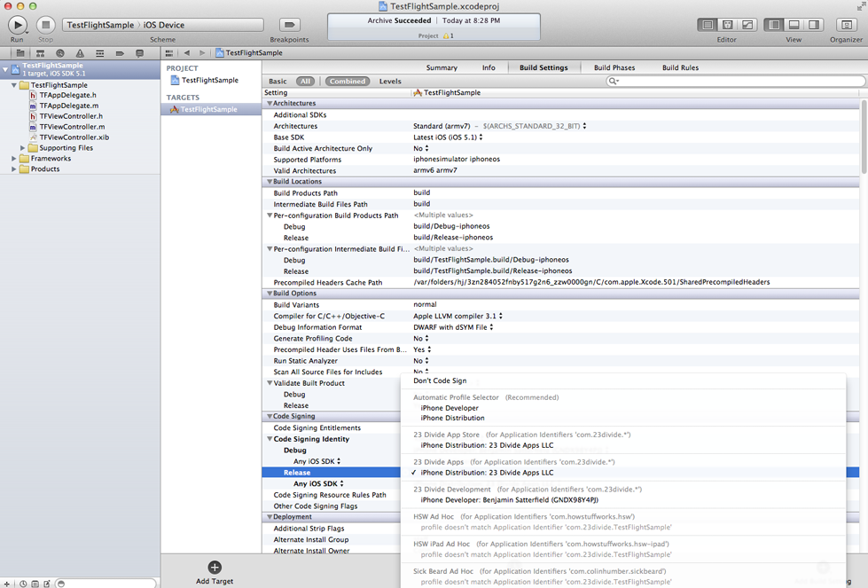Viewport: 868px width, 588px height.
Task: Switch to the Build Rules tab
Action: [680, 67]
